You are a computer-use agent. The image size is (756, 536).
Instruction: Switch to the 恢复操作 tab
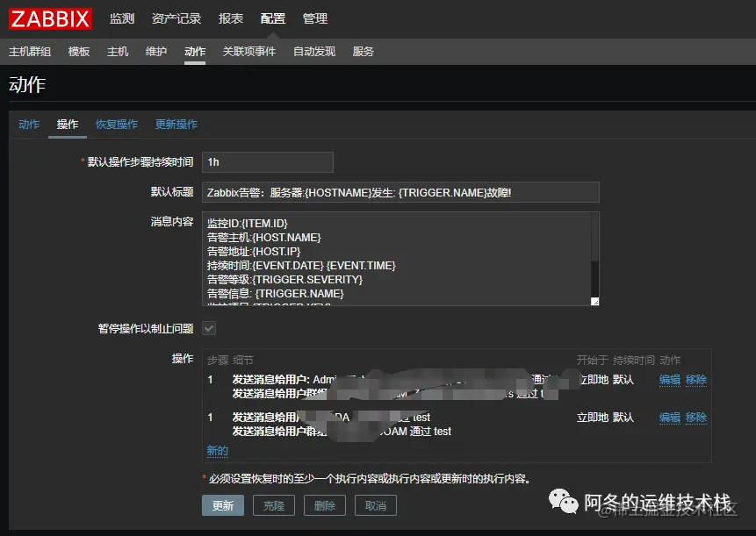(116, 124)
